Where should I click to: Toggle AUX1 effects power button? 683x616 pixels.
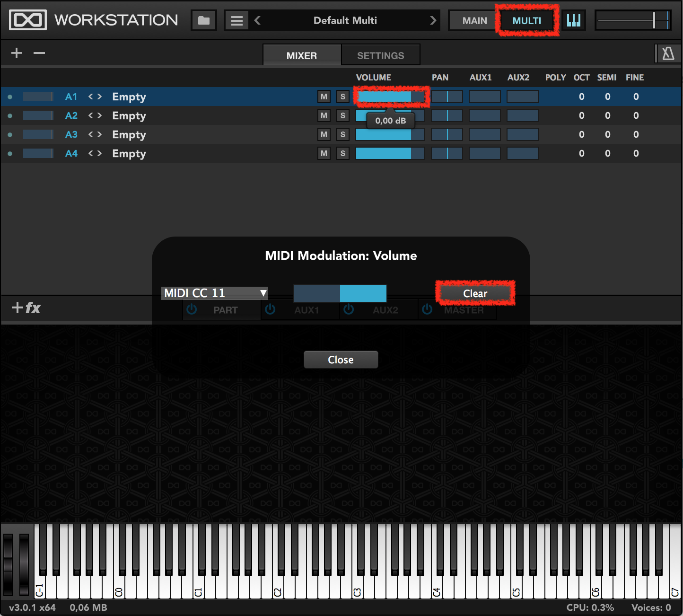[x=270, y=309]
